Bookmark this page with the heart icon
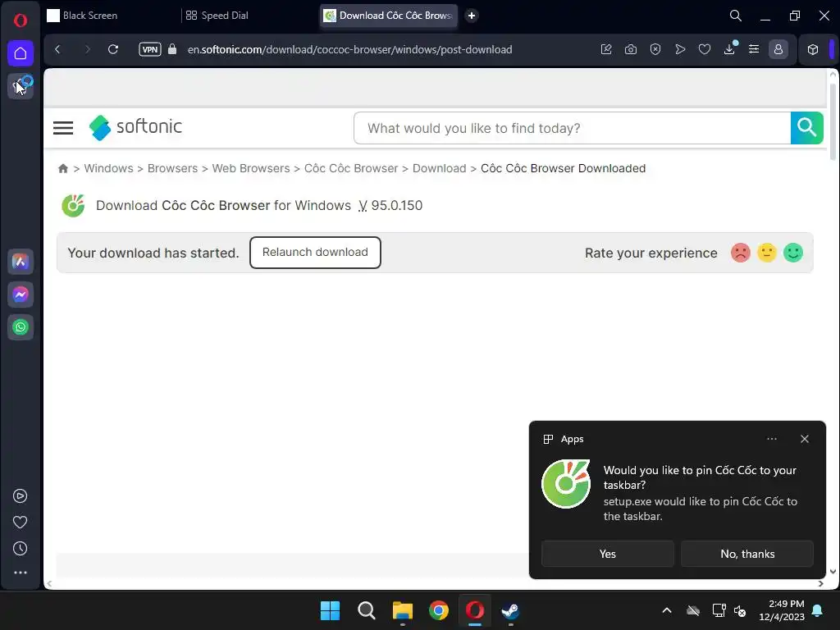Screen dimensions: 840x630 click(705, 49)
